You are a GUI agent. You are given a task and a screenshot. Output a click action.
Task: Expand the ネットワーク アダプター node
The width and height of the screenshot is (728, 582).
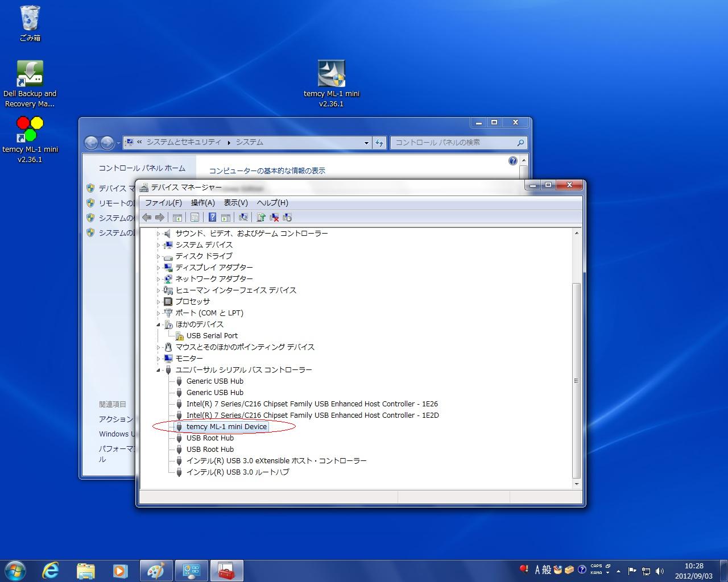click(159, 279)
